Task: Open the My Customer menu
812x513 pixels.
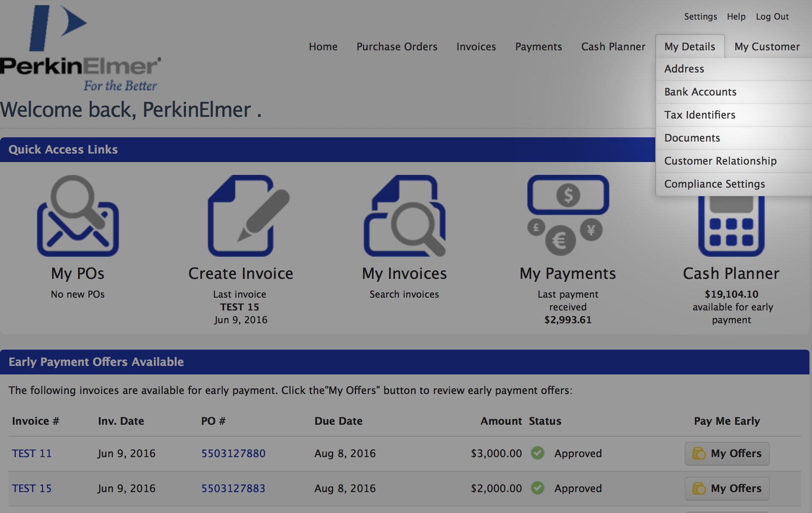Action: coord(767,46)
